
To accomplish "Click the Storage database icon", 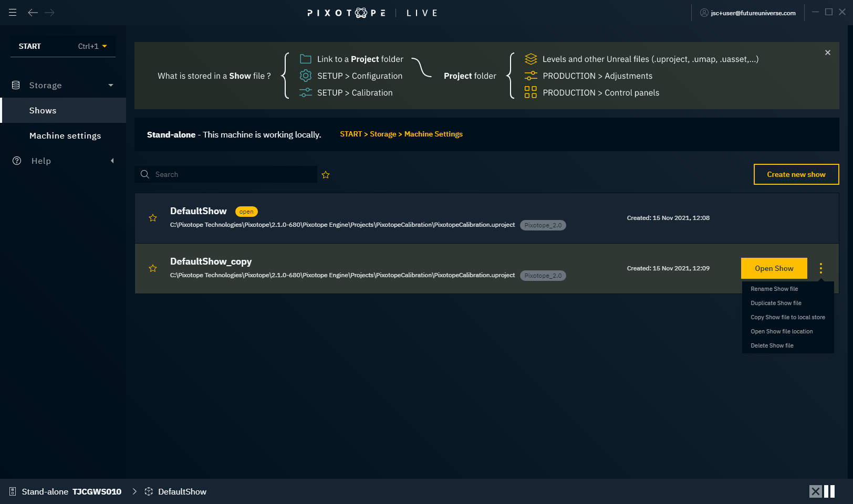I will tap(16, 85).
